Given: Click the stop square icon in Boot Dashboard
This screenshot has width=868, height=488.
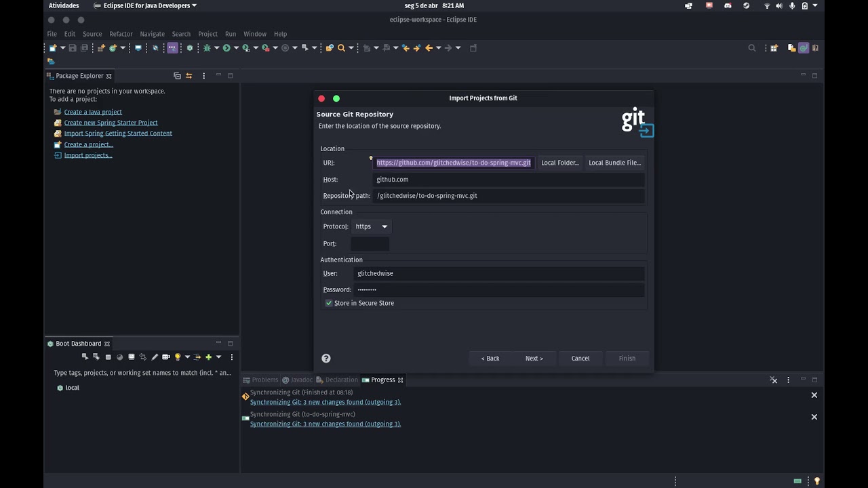Looking at the screenshot, I should (x=108, y=357).
